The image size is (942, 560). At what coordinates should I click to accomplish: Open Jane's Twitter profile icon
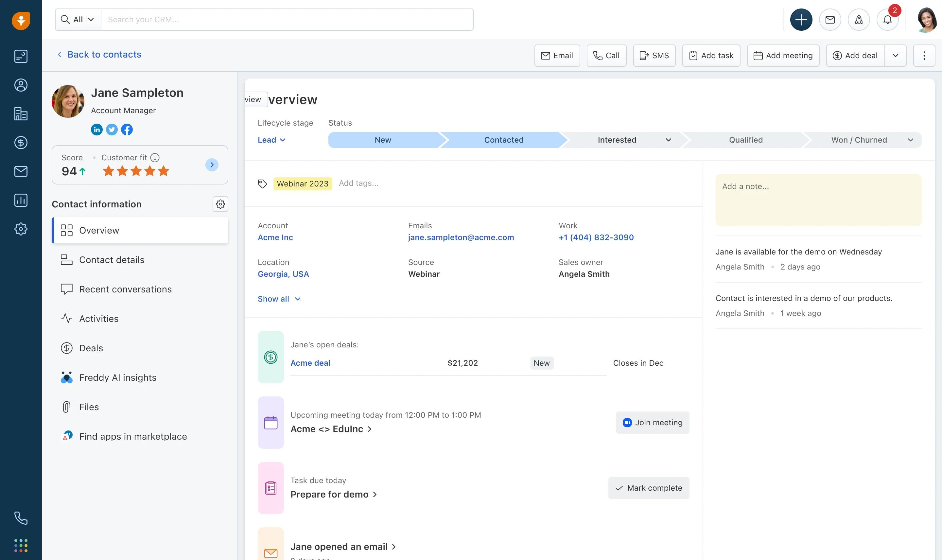coord(112,130)
